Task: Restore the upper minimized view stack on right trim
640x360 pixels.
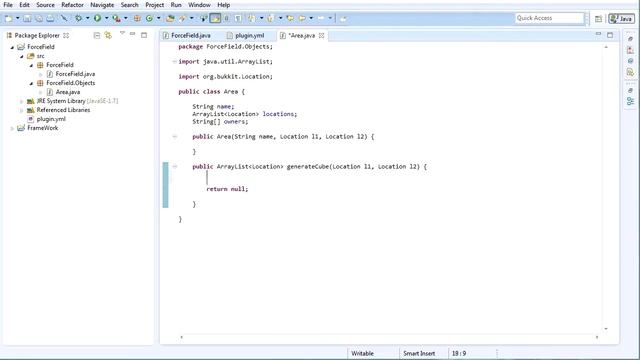Action: (x=630, y=39)
